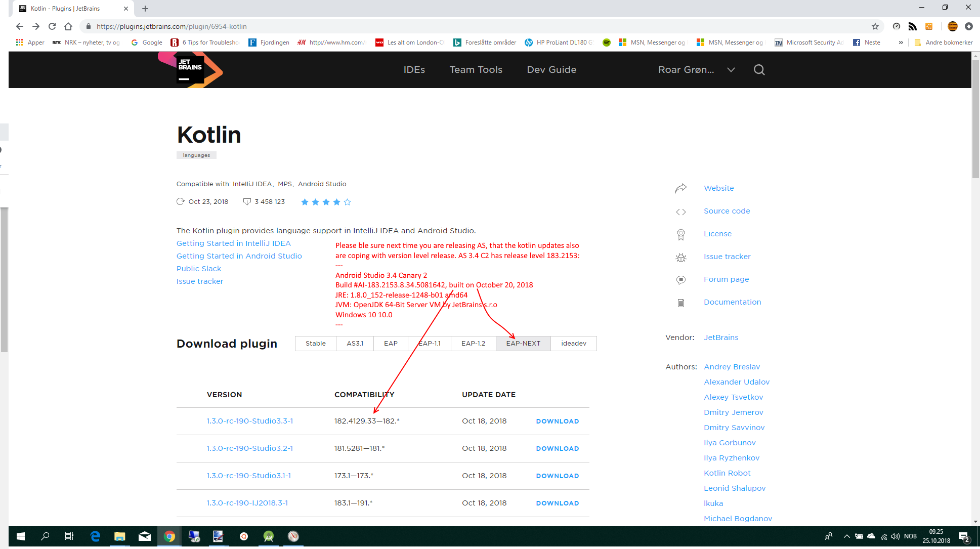Open the Dev Guide menu
Image resolution: width=980 pixels, height=549 pixels.
[551, 70]
